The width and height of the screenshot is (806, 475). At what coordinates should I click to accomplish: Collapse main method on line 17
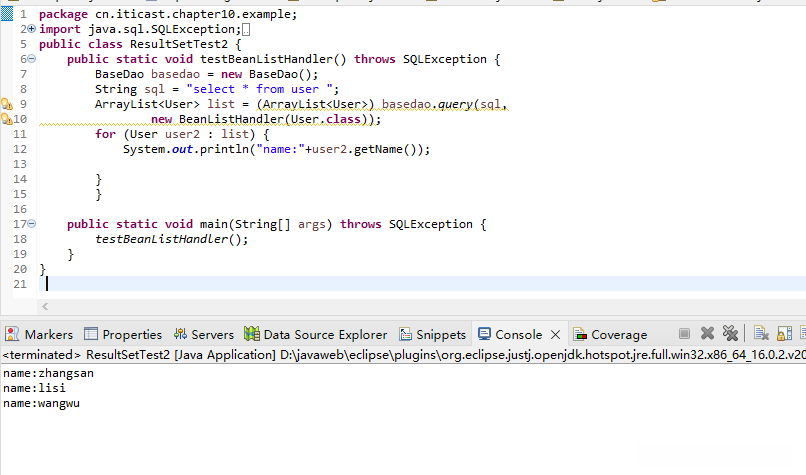[32, 224]
